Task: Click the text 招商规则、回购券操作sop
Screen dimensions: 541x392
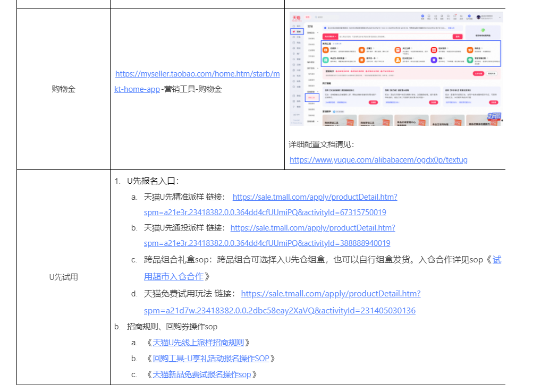Action: tap(172, 327)
